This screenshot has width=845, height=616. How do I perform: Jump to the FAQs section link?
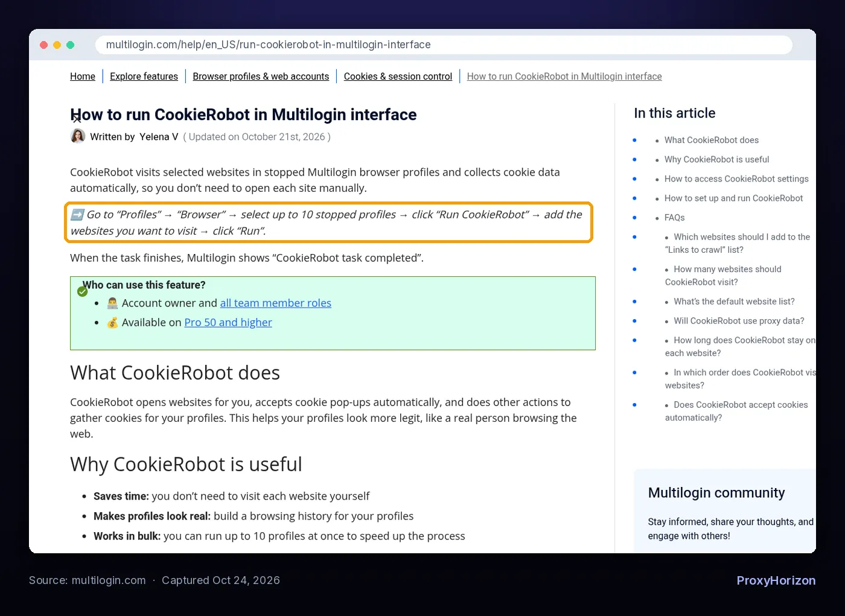click(675, 218)
